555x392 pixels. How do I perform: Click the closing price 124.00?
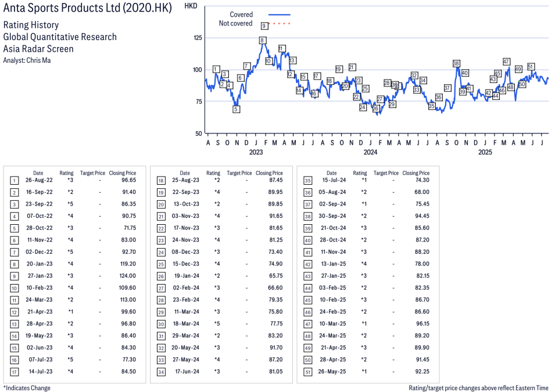click(x=127, y=276)
